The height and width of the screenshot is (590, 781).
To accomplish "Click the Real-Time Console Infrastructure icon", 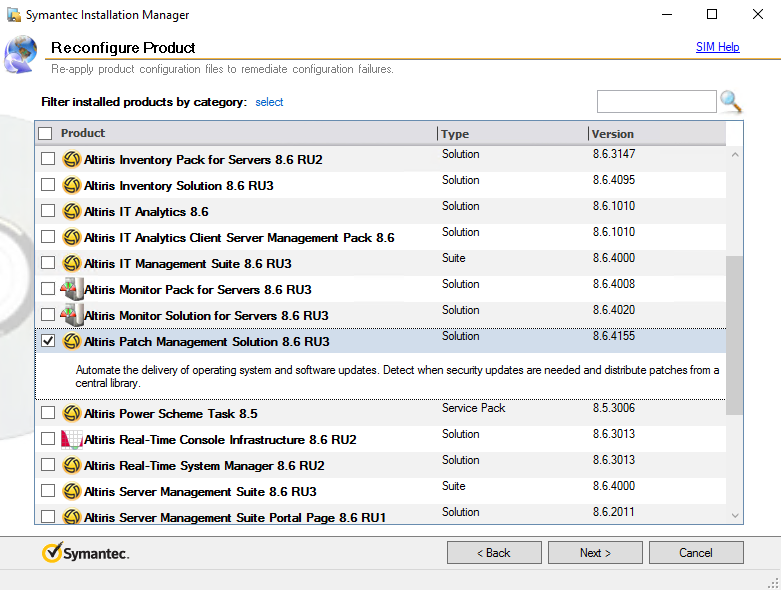I will tap(72, 439).
